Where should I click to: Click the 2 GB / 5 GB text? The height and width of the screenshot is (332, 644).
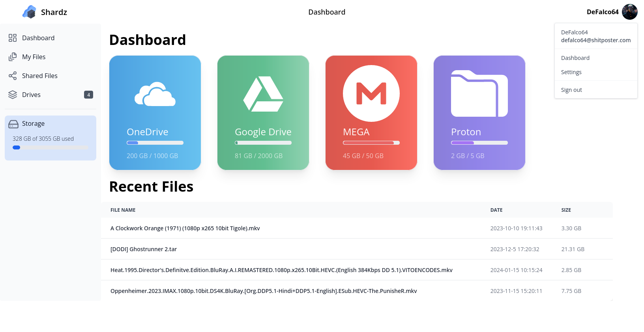pyautogui.click(x=468, y=156)
